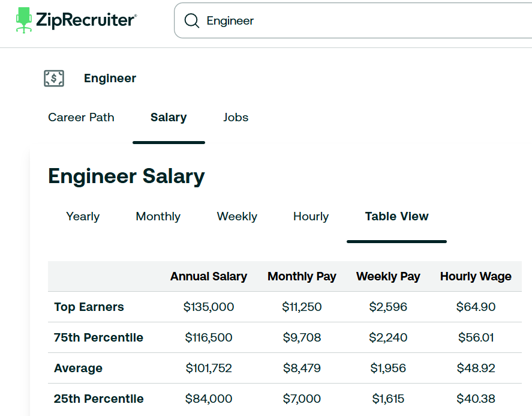
Task: Open the Hourly salary view
Action: 311,216
